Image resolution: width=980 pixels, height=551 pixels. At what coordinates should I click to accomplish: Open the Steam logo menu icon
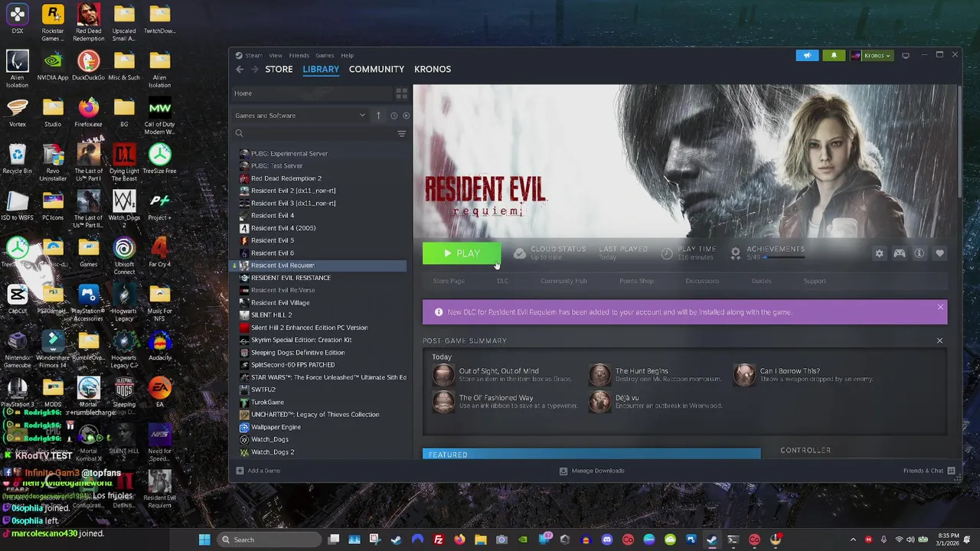[x=239, y=55]
